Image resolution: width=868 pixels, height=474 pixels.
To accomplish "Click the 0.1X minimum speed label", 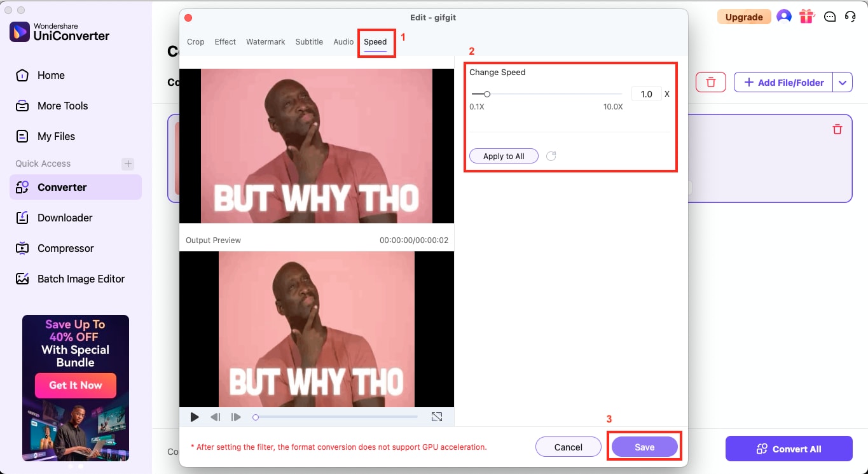I will click(x=477, y=107).
